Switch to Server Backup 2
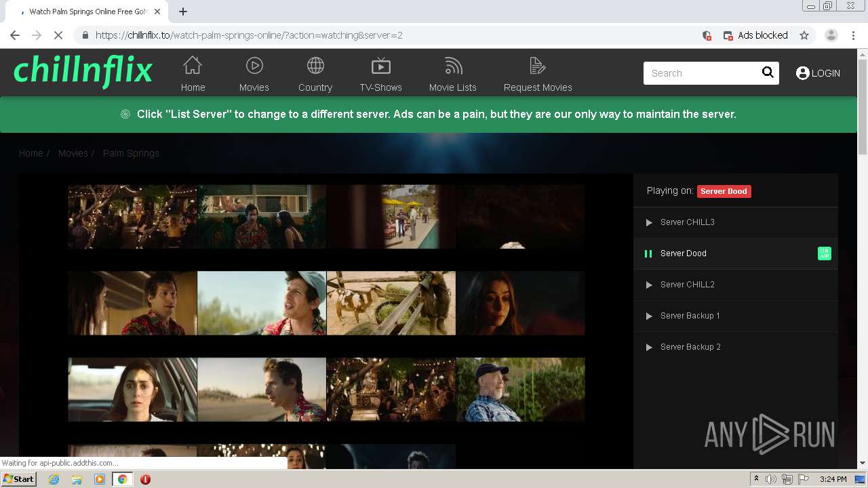Image resolution: width=868 pixels, height=488 pixels. tap(736, 347)
